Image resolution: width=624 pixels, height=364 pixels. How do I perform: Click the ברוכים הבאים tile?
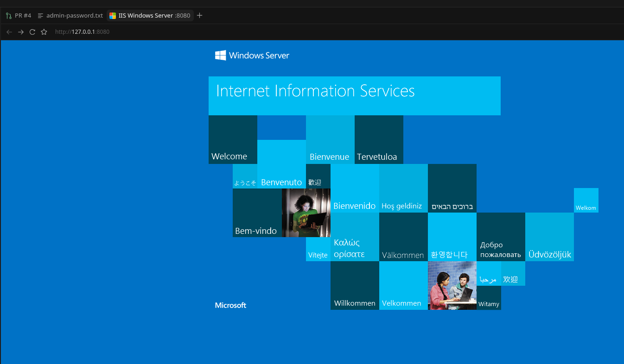click(452, 188)
